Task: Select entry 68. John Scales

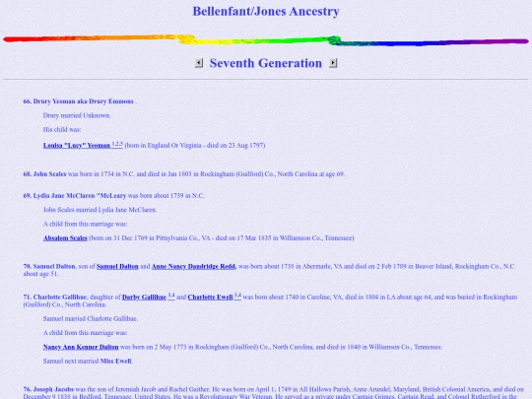Action: pyautogui.click(x=44, y=174)
